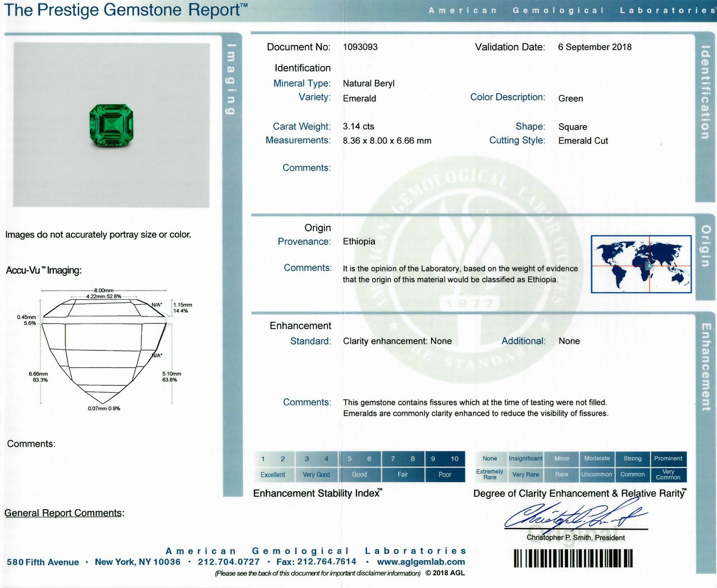Screen dimensions: 717x588
Task: Click the Very Common rarity cell
Action: tap(668, 475)
